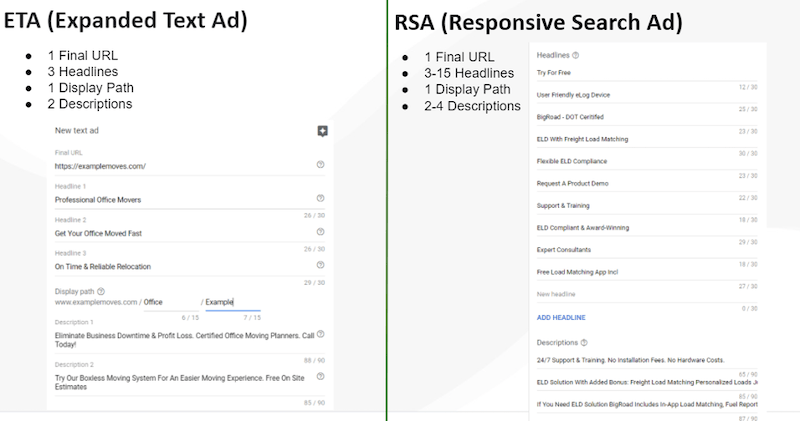Click description If You Need ELD Solution BigRoad
Viewport: 800px width, 421px height.
click(x=647, y=404)
